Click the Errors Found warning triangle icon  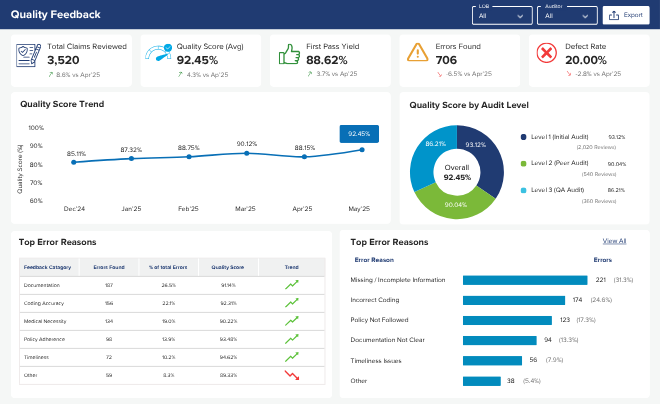click(x=418, y=53)
